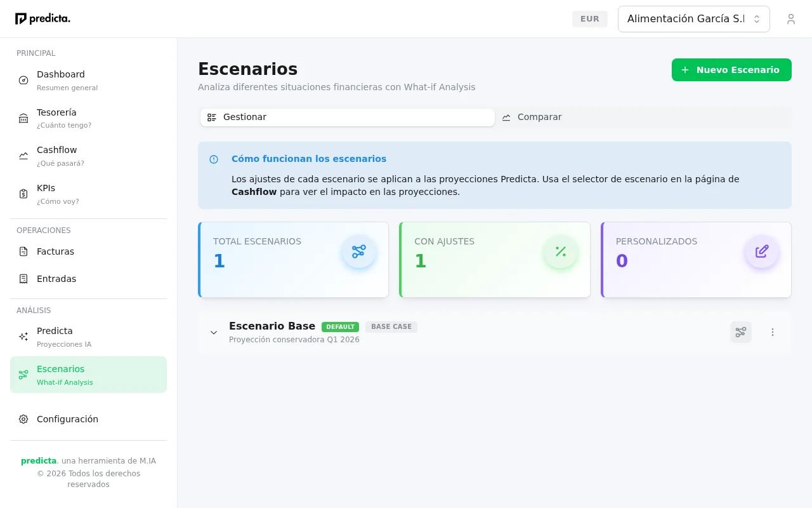Open Facturas via its invoice icon
Screen dimensions: 812x508
pos(23,251)
